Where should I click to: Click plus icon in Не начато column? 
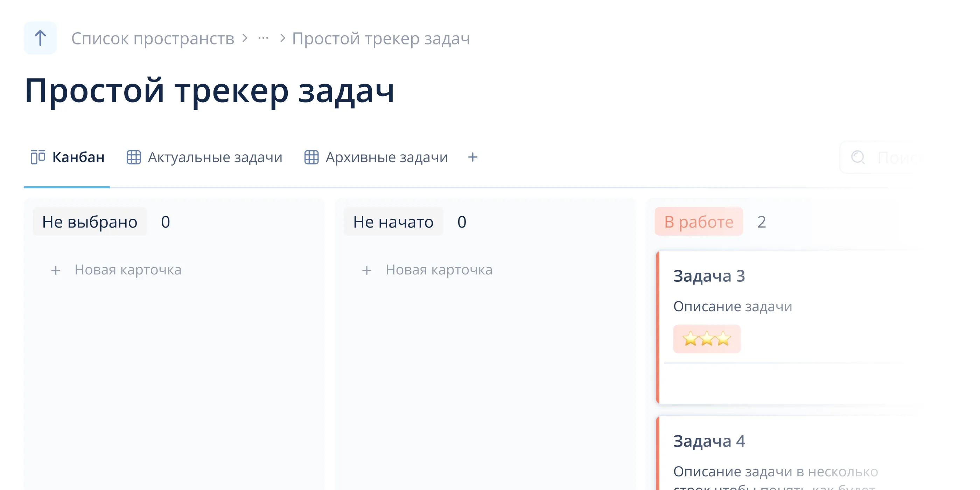coord(367,271)
